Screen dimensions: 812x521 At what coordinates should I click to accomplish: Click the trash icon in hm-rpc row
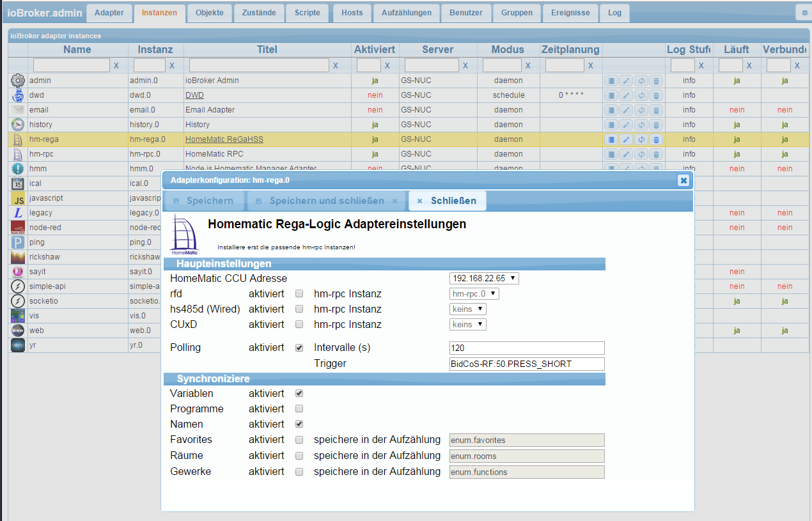656,154
